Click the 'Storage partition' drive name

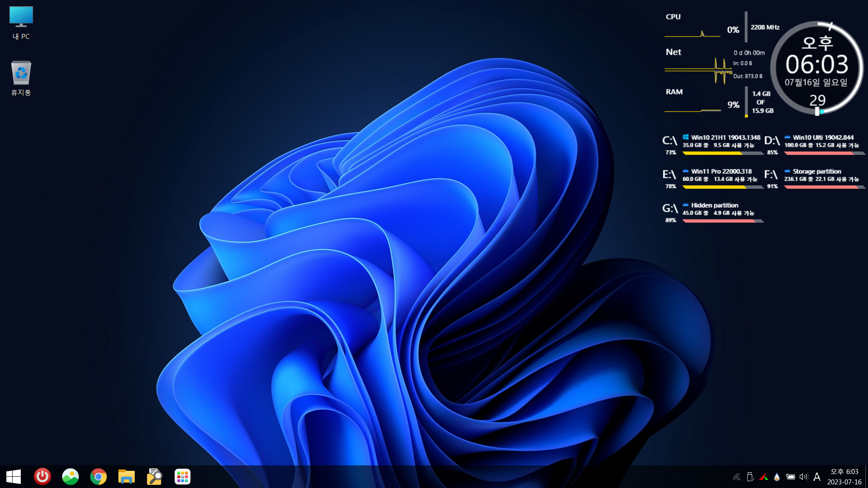817,171
